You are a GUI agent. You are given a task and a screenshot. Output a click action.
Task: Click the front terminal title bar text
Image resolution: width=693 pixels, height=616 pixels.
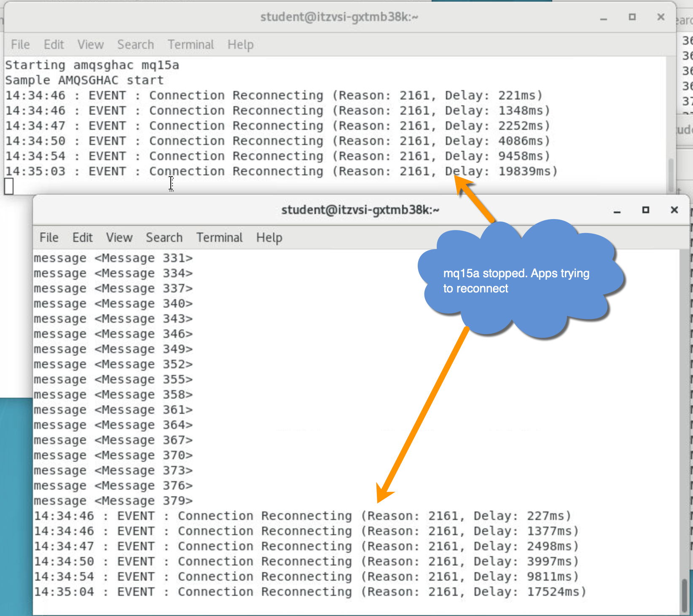coord(360,210)
